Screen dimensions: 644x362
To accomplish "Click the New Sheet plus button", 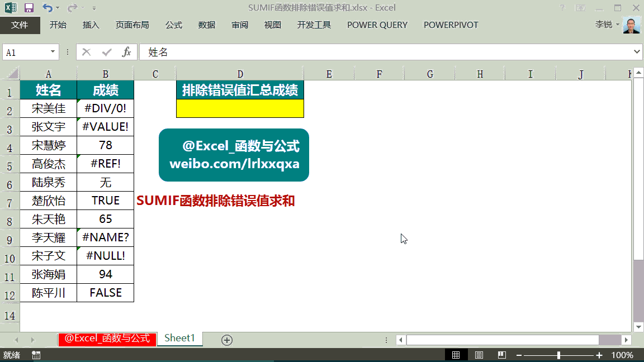I will (x=227, y=339).
